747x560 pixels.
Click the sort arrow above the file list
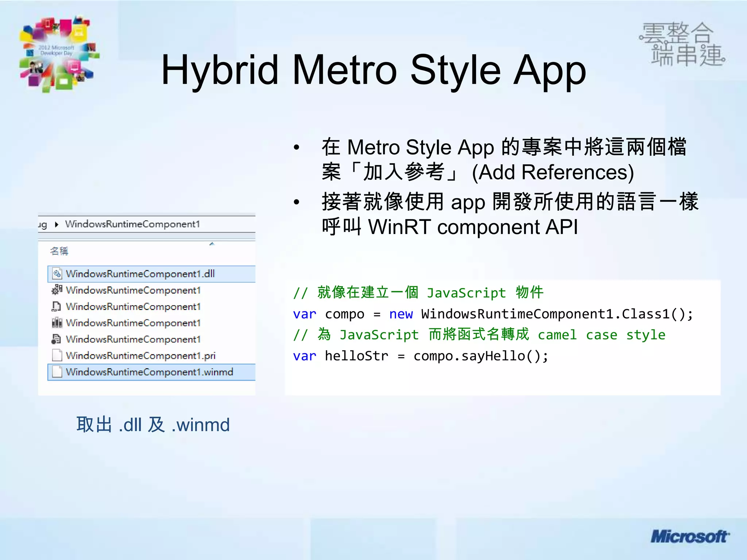pos(212,244)
